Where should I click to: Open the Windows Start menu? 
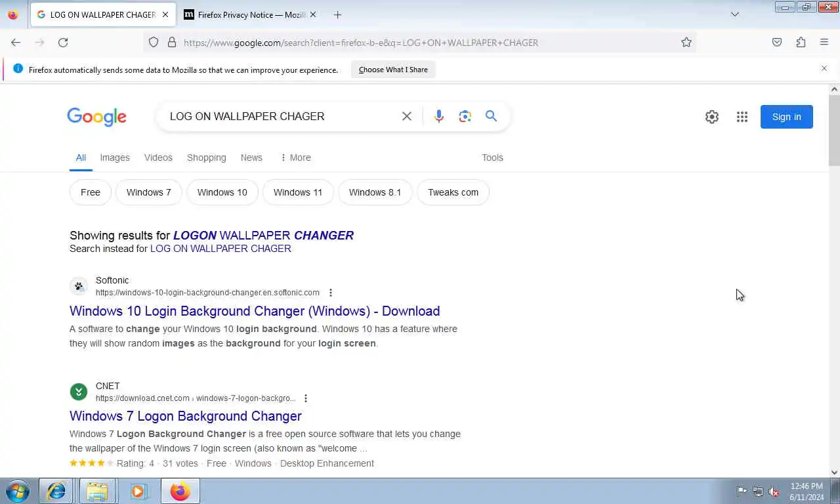click(x=18, y=492)
